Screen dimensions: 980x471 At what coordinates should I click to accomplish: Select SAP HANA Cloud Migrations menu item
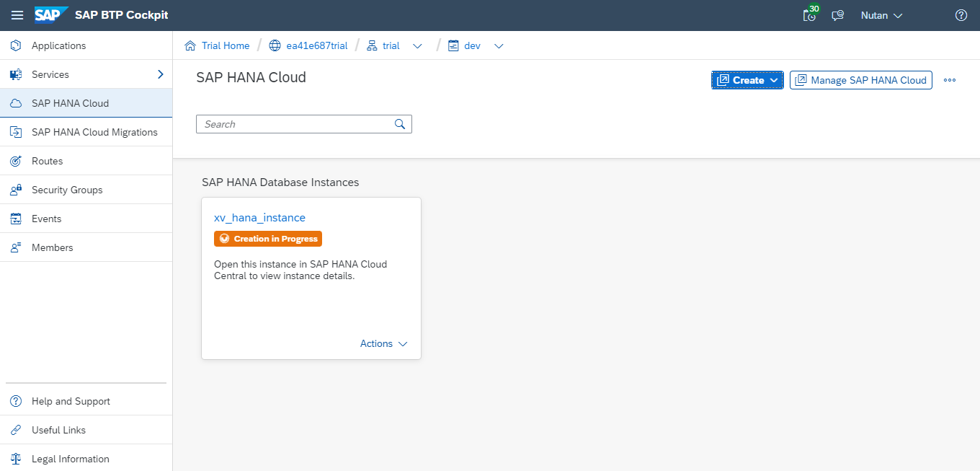point(86,132)
